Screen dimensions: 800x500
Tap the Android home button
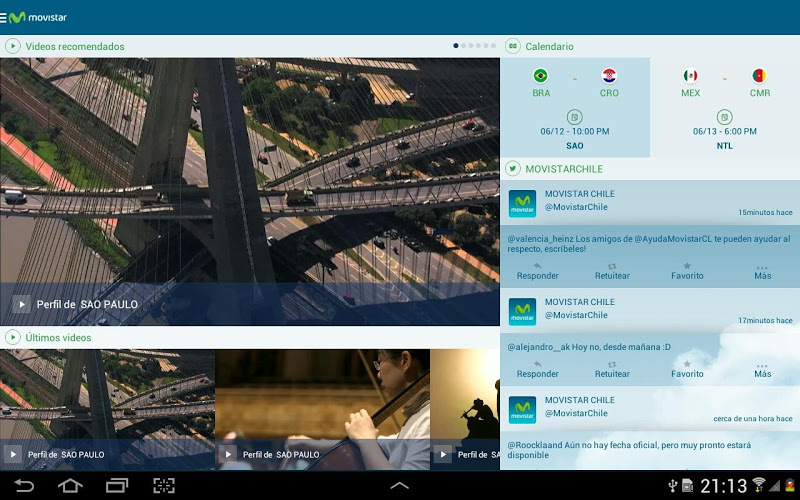pyautogui.click(x=70, y=485)
